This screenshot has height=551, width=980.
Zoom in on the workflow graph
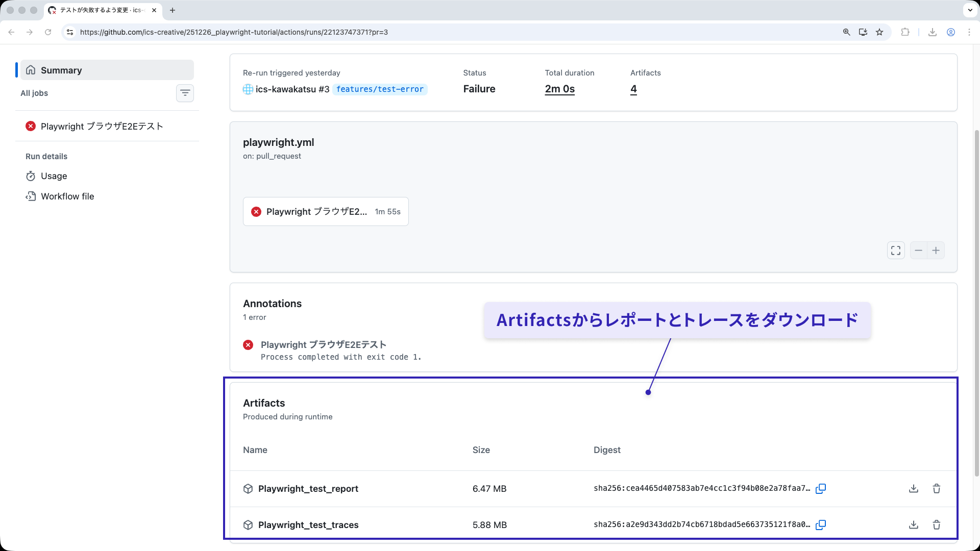click(936, 250)
